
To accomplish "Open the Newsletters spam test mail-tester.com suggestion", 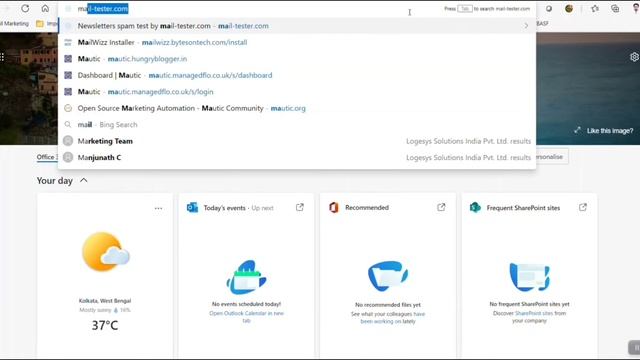I will tap(297, 26).
